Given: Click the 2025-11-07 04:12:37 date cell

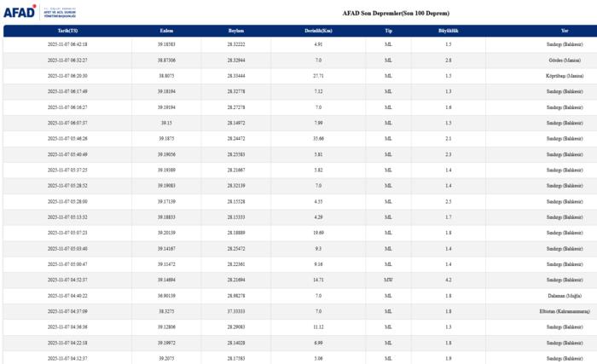Looking at the screenshot, I should (67, 358).
